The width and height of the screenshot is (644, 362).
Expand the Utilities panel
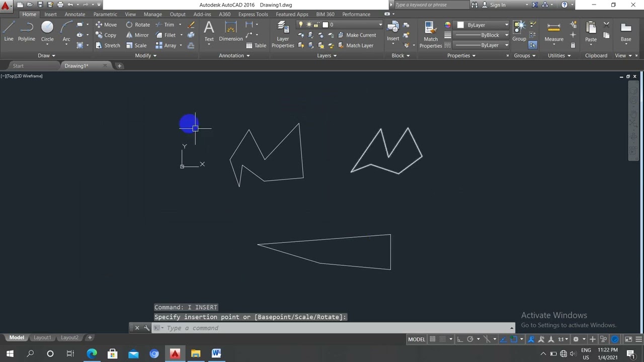click(x=559, y=55)
